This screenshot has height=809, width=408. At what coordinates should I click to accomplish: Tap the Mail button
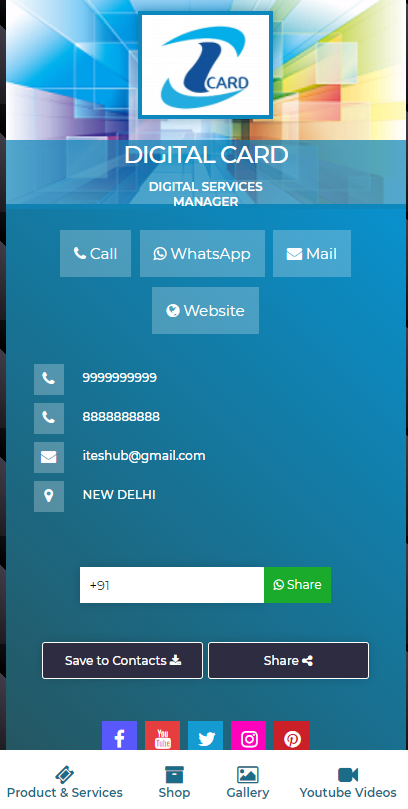(x=312, y=253)
